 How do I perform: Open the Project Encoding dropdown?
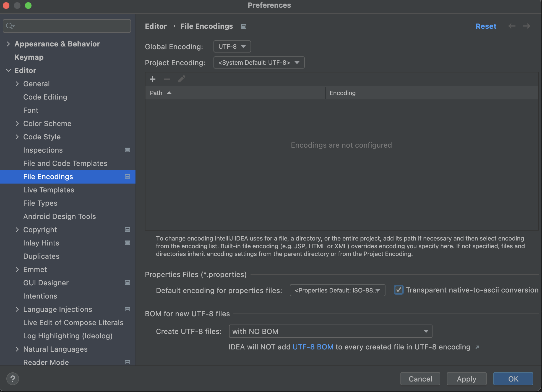(259, 62)
